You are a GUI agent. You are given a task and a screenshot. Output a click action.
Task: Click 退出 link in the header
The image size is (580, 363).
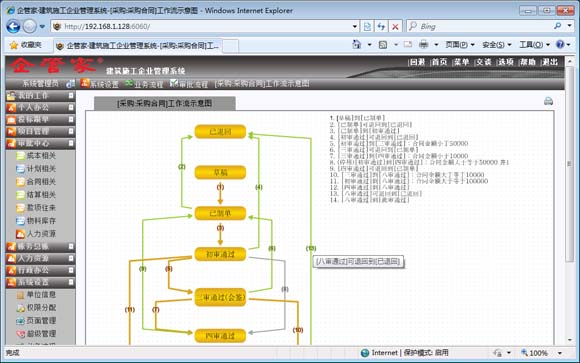pos(549,62)
